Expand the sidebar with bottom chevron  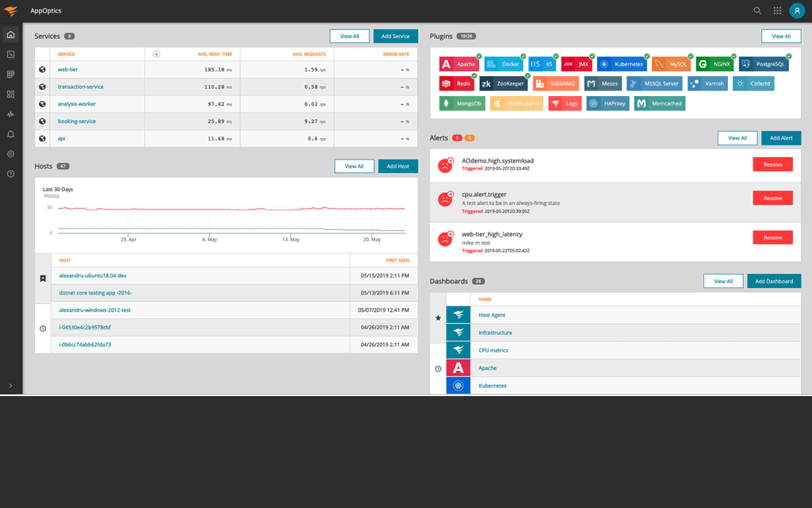tap(10, 386)
